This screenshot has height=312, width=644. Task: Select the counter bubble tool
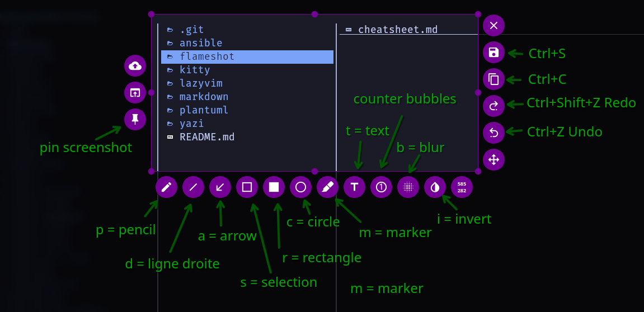point(381,187)
